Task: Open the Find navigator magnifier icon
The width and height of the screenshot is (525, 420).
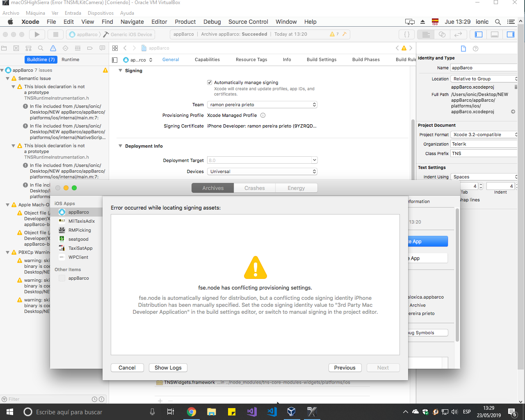Action: tap(41, 48)
